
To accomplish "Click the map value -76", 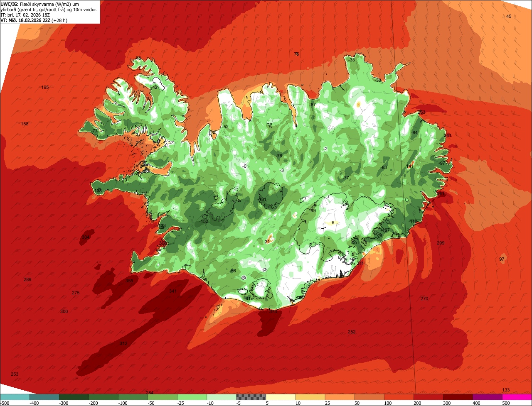I will [x=279, y=156].
